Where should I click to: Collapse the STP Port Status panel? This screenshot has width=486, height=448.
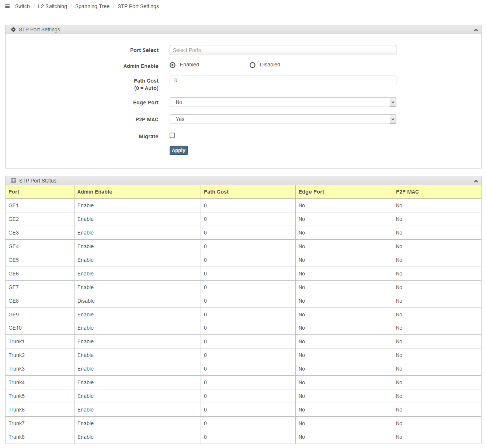click(476, 181)
